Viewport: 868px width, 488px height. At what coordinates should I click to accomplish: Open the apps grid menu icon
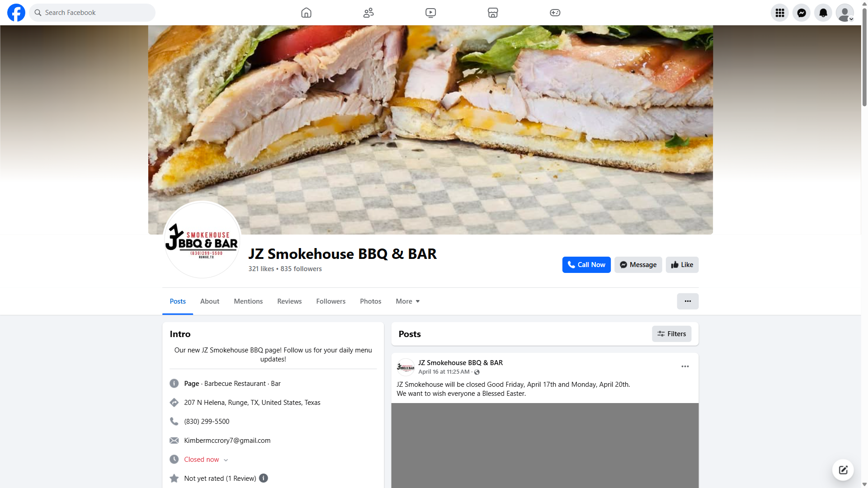coord(779,13)
